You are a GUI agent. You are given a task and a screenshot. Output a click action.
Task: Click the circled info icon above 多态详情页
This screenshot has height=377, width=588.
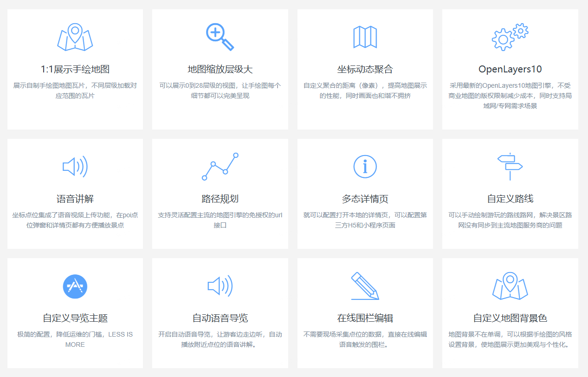click(x=365, y=166)
